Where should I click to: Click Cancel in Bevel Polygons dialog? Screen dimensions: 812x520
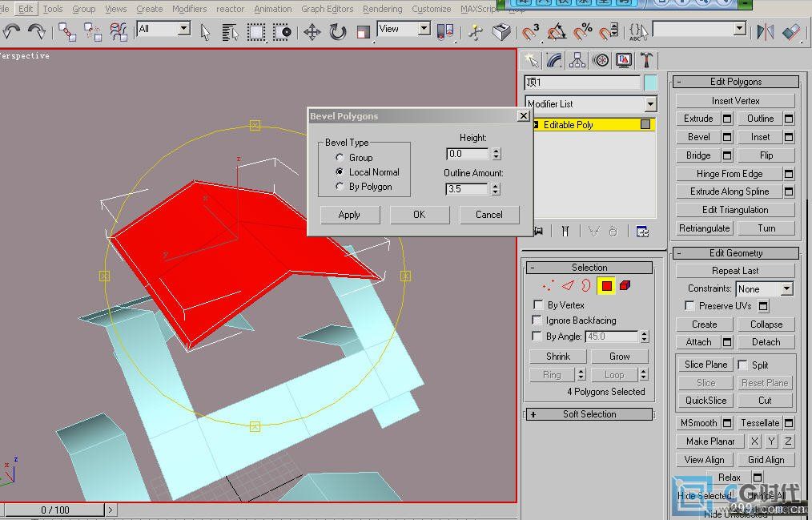pyautogui.click(x=489, y=215)
